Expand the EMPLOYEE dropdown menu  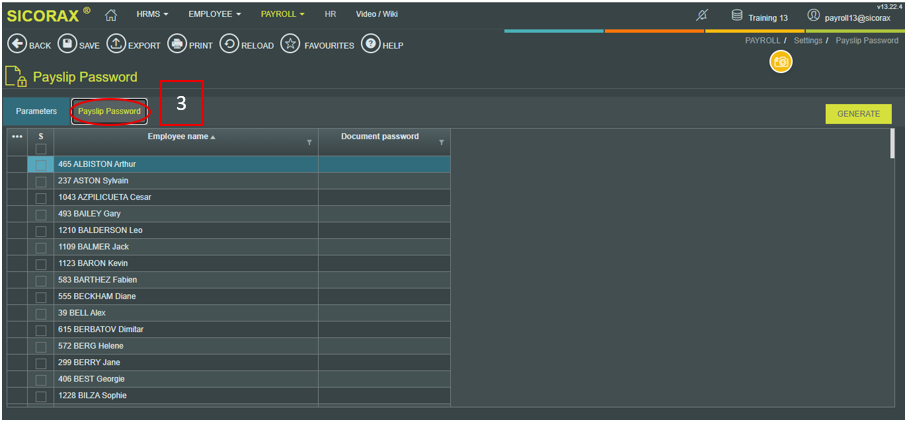217,15
